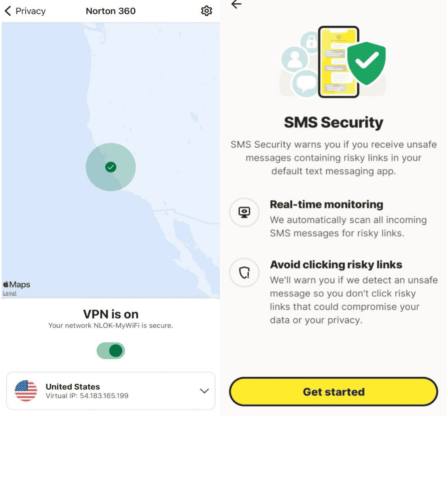Tap the Avoid clicking risky links heading

(336, 265)
